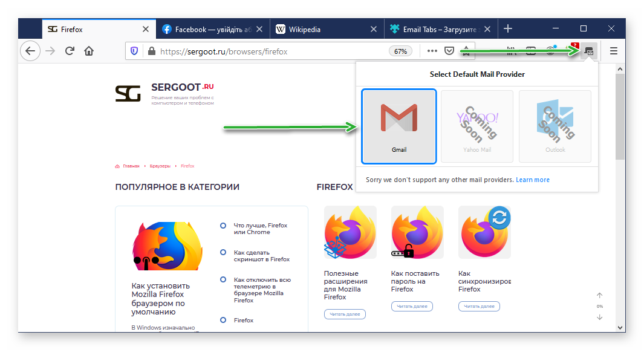Close the Wikipedia tab

(373, 29)
